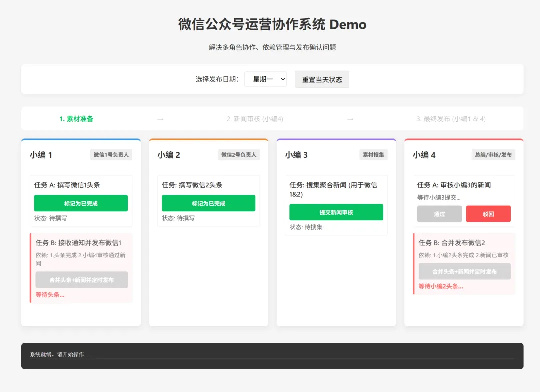The image size is (540, 392).
Task: Click the 小编 3 card heading
Action: [296, 155]
